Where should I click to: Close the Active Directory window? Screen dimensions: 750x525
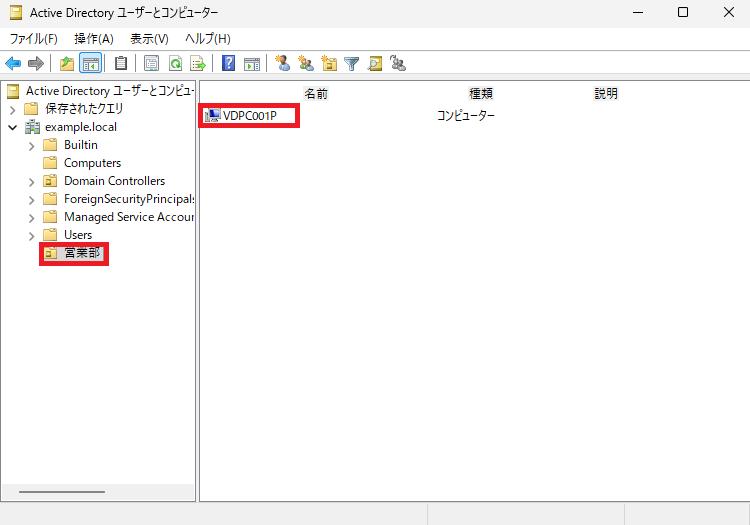[x=729, y=12]
